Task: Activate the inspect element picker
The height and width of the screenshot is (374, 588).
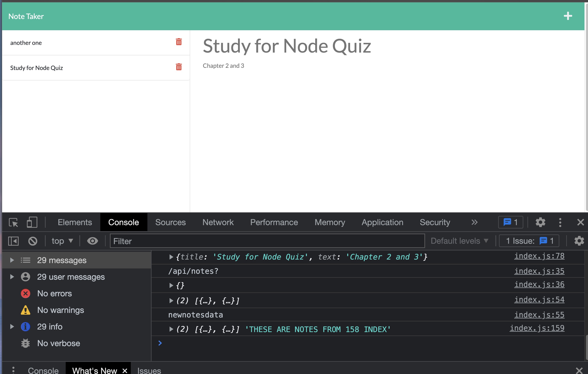Action: (x=13, y=222)
